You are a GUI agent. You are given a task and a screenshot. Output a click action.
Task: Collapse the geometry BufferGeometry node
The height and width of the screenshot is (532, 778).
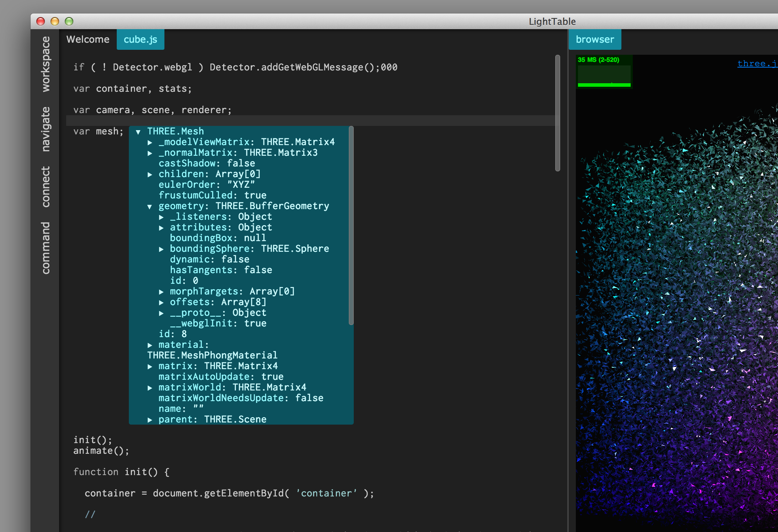pos(149,207)
